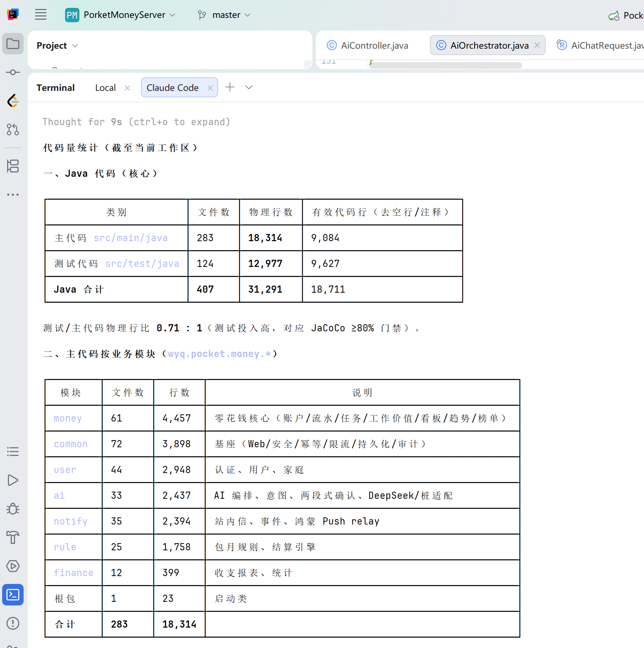Image resolution: width=644 pixels, height=648 pixels.
Task: Show more tool windows ellipsis
Action: [13, 195]
